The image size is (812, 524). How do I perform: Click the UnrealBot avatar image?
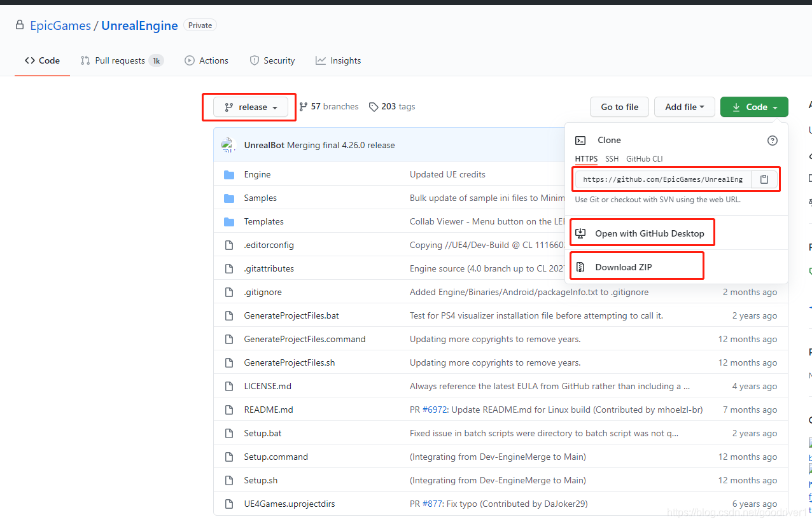pos(229,145)
